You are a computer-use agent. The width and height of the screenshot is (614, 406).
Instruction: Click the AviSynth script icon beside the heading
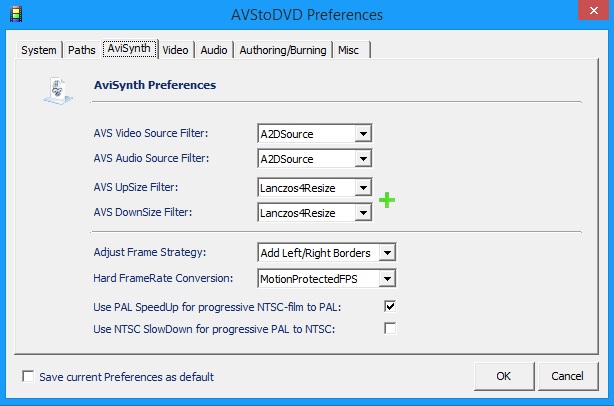58,91
